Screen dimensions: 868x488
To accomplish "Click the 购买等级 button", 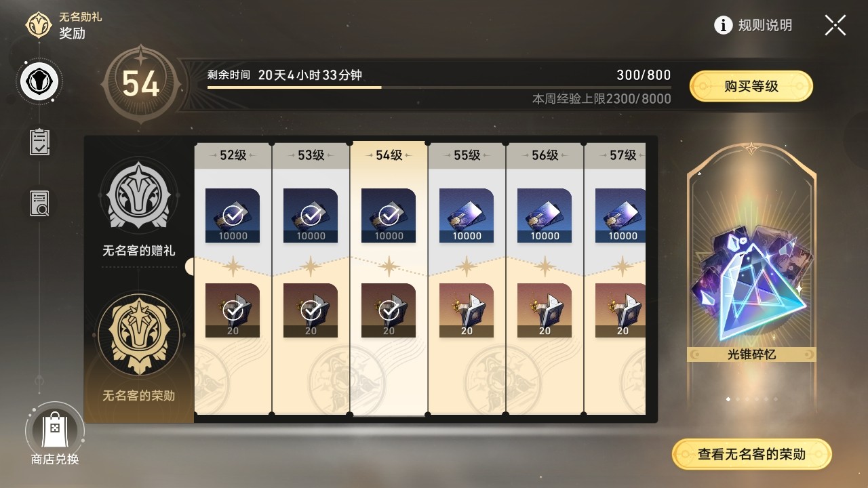I will click(751, 86).
